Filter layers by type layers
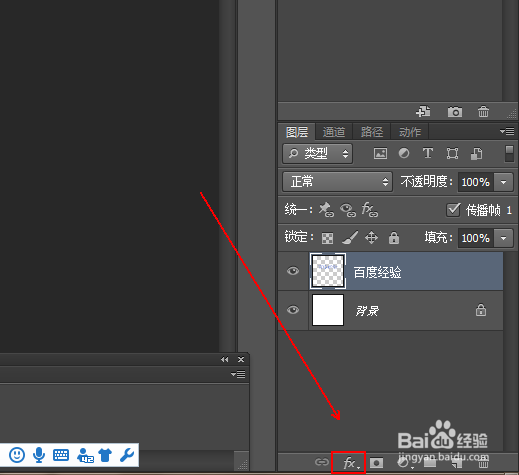The height and width of the screenshot is (475, 519). 428,153
